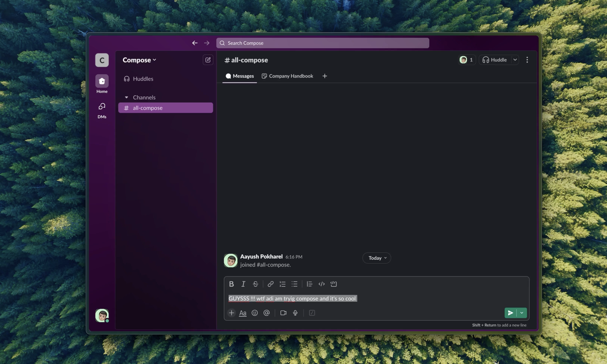Viewport: 607px width, 364px height.
Task: Add a new tab to the channel
Action: point(325,76)
